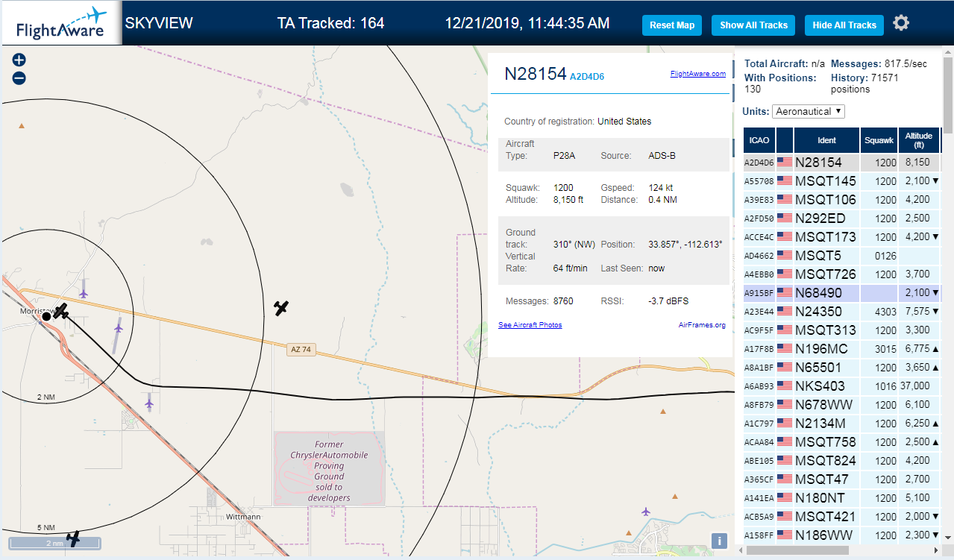Image resolution: width=954 pixels, height=560 pixels.
Task: Select aircraft row MSQT421
Action: (x=841, y=517)
